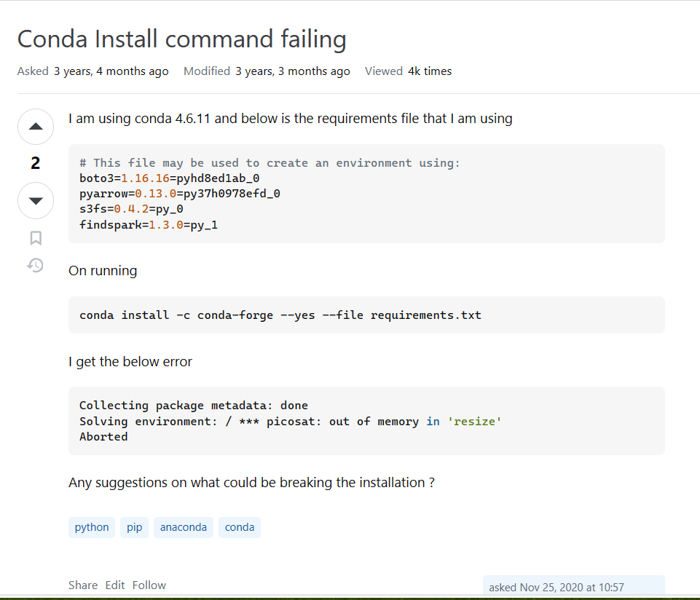This screenshot has height=600, width=700.
Task: Open the python tag
Action: (92, 527)
